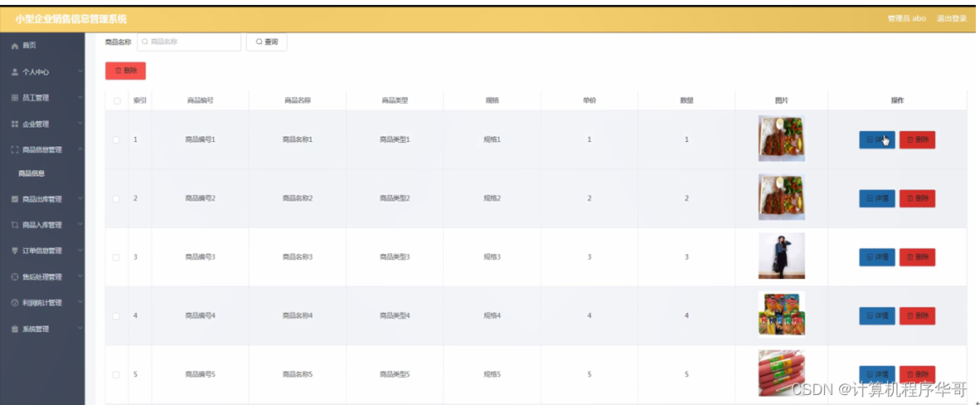
Task: Expand the 员工管理 chevron
Action: (80, 98)
